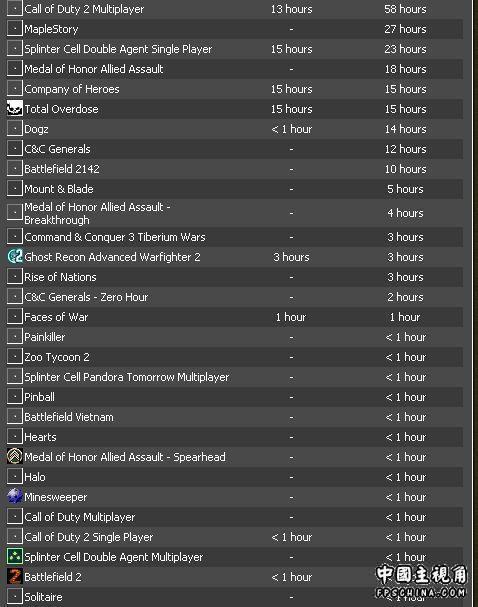Click the placeholder icon beside Hearts

15,437
